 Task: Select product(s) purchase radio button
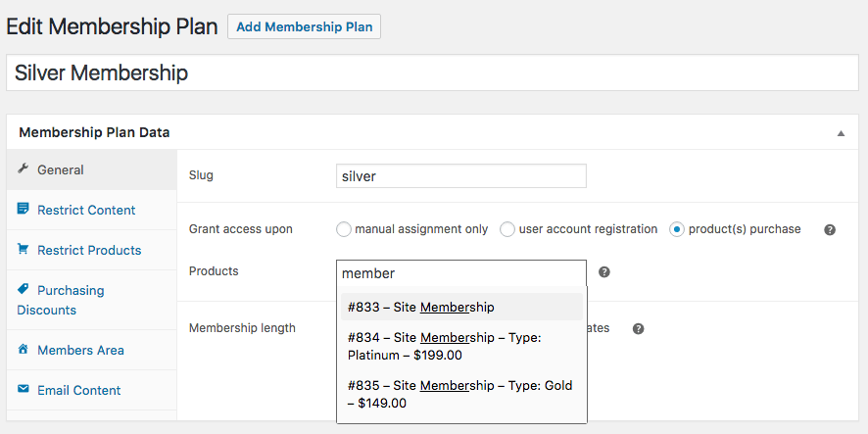tap(677, 229)
